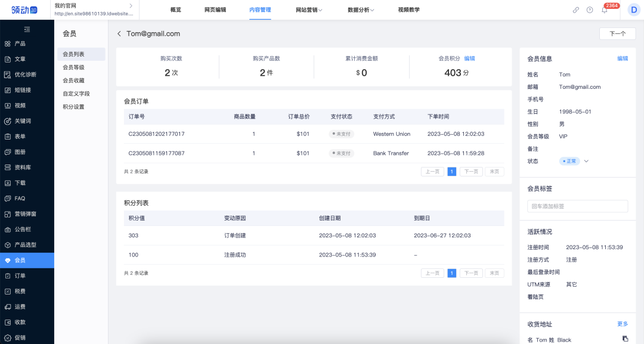Click the 下一个 button
Image resolution: width=644 pixels, height=344 pixels.
pyautogui.click(x=617, y=34)
